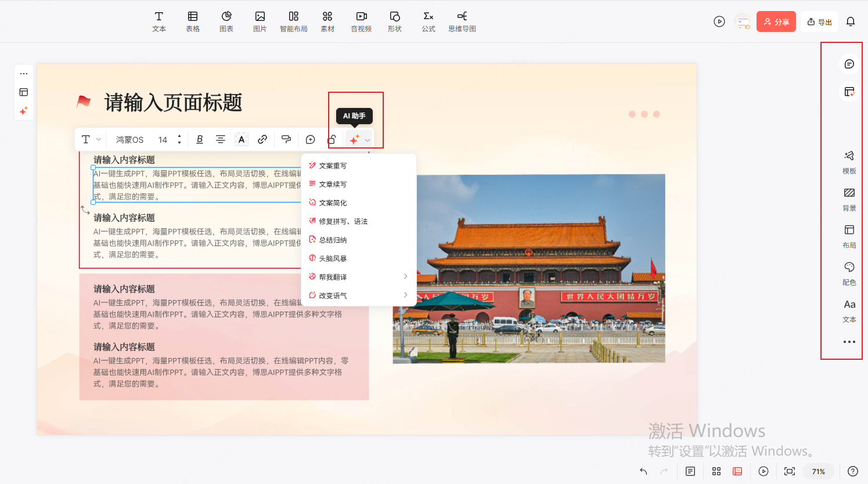Switch to red single-slide view icon
Screen dimensions: 868x484
[737, 471]
